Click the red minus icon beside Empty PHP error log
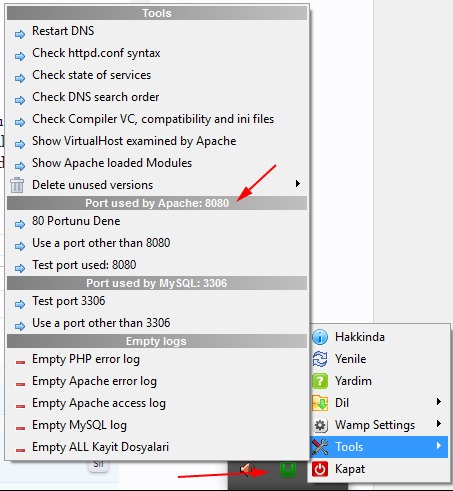Image resolution: width=453 pixels, height=491 pixels. [x=20, y=362]
